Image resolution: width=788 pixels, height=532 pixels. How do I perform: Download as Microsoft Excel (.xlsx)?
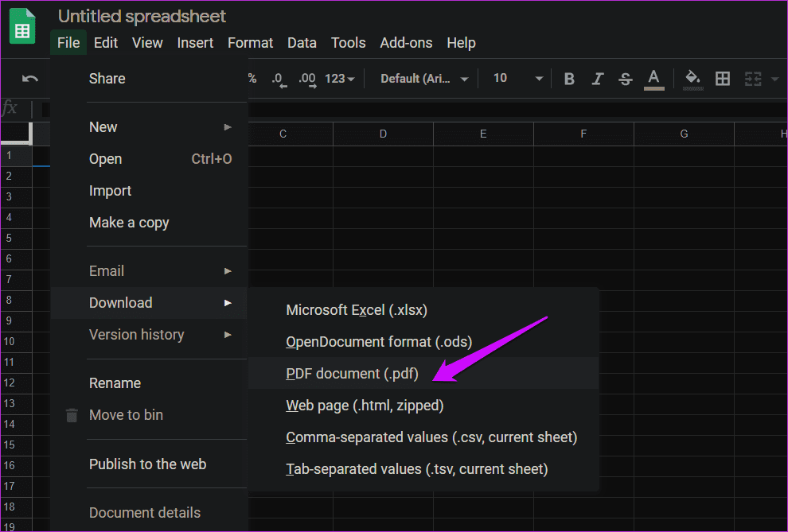coord(423,310)
